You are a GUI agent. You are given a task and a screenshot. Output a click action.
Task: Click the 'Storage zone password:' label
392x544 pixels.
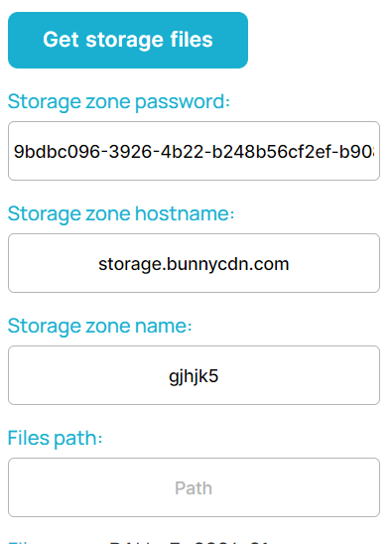click(x=119, y=101)
